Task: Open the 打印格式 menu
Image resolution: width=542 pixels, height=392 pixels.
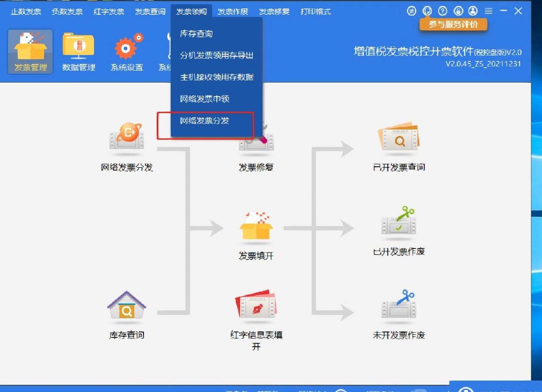Action: click(x=316, y=12)
